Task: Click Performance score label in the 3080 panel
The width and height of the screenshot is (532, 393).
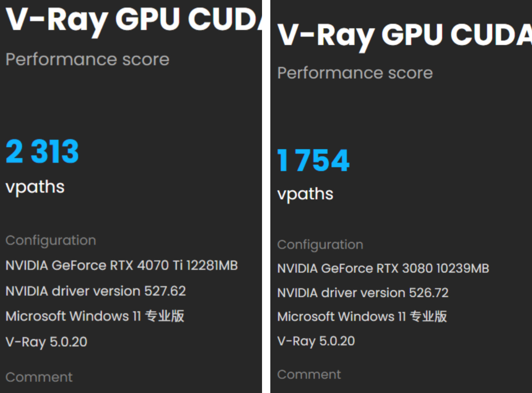Action: pyautogui.click(x=355, y=73)
